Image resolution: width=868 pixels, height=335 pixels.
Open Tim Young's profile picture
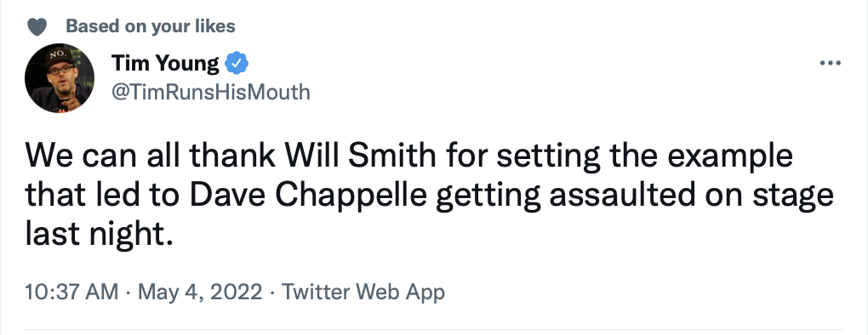click(60, 78)
